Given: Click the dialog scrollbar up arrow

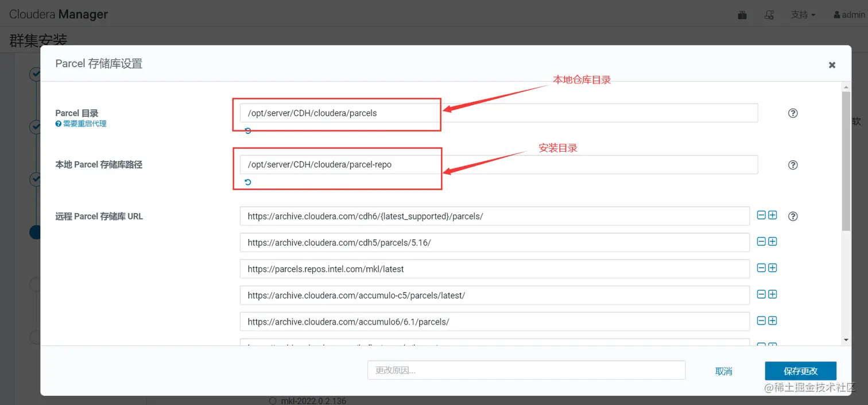Looking at the screenshot, I should pos(846,87).
